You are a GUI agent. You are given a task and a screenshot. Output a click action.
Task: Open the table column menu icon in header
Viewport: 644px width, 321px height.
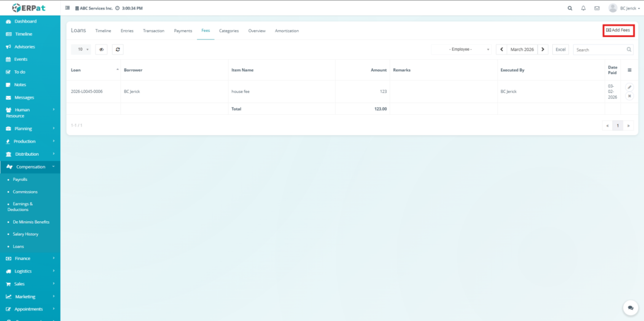[630, 70]
